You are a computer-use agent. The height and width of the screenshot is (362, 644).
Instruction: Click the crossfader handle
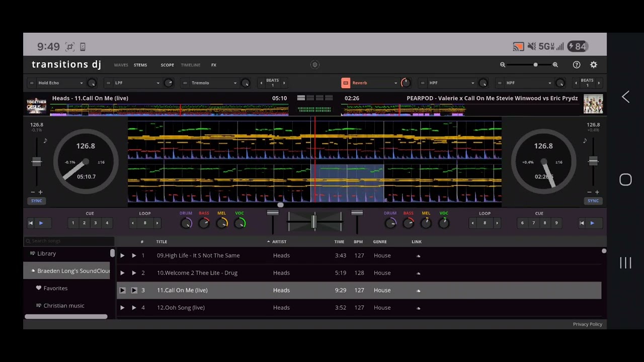[x=314, y=221]
